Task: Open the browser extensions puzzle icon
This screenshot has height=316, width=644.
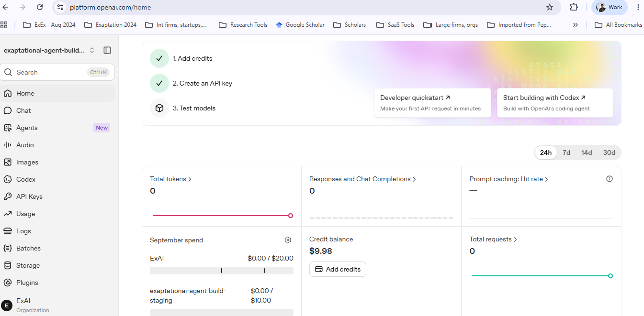Action: [x=574, y=7]
